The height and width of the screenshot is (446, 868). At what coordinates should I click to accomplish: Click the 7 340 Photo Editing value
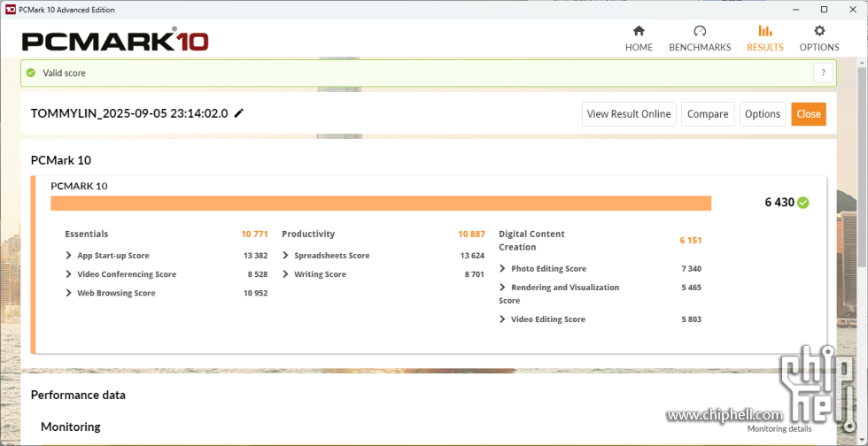[x=692, y=268]
